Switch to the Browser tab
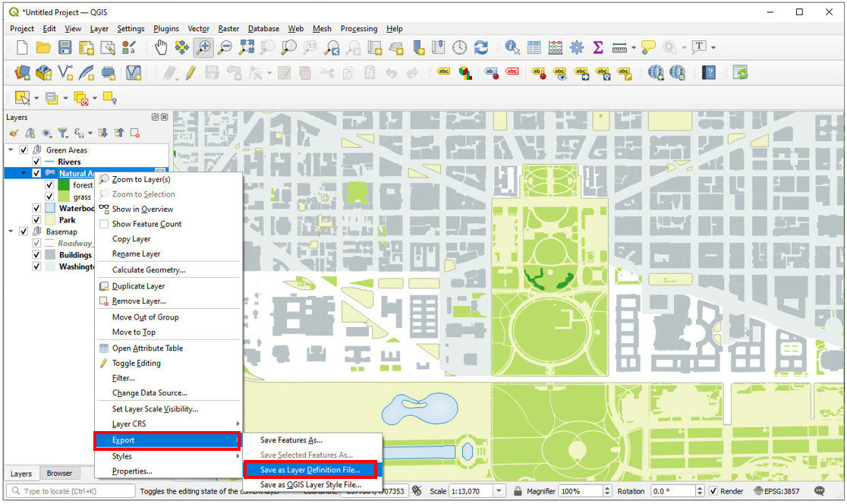847x504 pixels. [60, 473]
